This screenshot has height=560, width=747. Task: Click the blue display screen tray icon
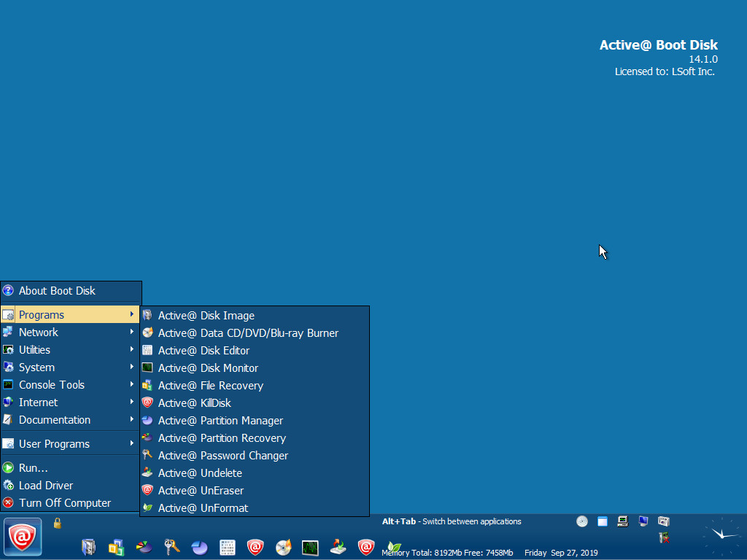pyautogui.click(x=643, y=521)
